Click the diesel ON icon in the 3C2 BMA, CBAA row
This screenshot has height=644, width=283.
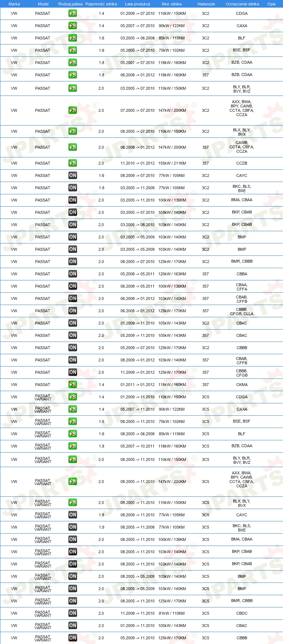pos(73,200)
